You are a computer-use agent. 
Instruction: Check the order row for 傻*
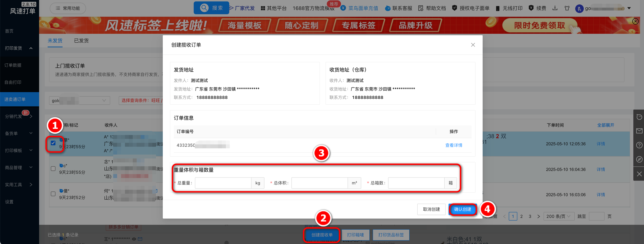pyautogui.click(x=53, y=194)
